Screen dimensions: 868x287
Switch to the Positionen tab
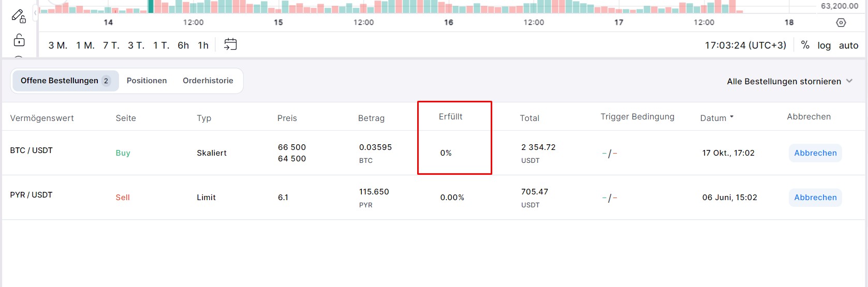coord(146,81)
